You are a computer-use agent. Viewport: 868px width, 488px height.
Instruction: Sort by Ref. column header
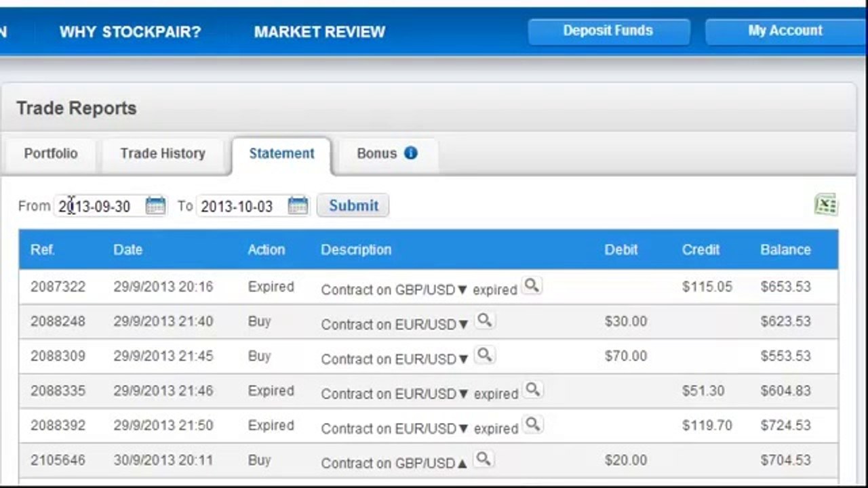point(42,249)
